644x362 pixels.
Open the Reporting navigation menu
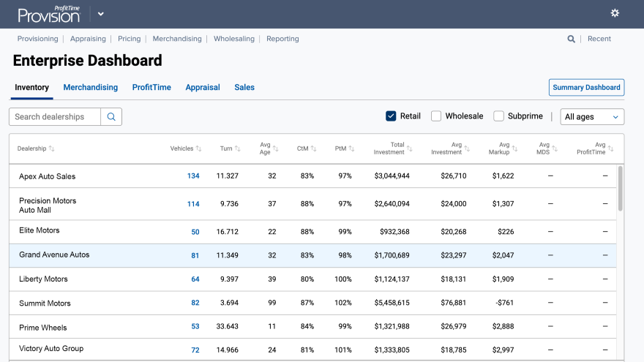click(x=282, y=39)
